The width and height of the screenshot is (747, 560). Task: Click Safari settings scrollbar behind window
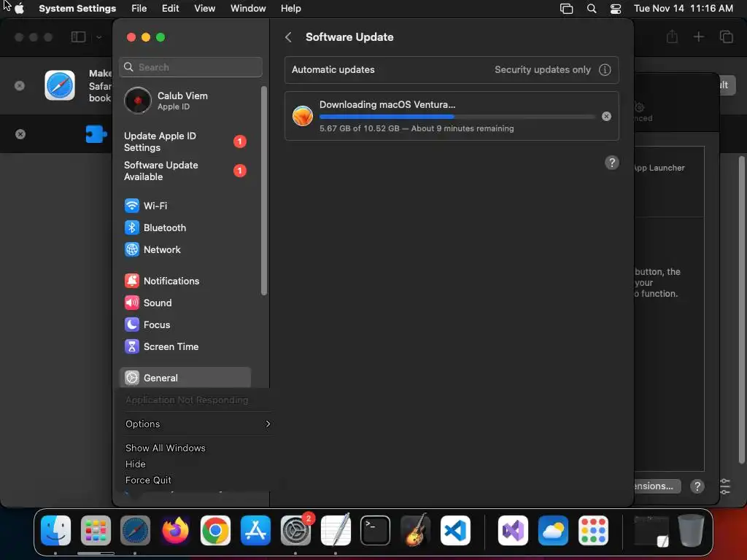click(x=741, y=309)
